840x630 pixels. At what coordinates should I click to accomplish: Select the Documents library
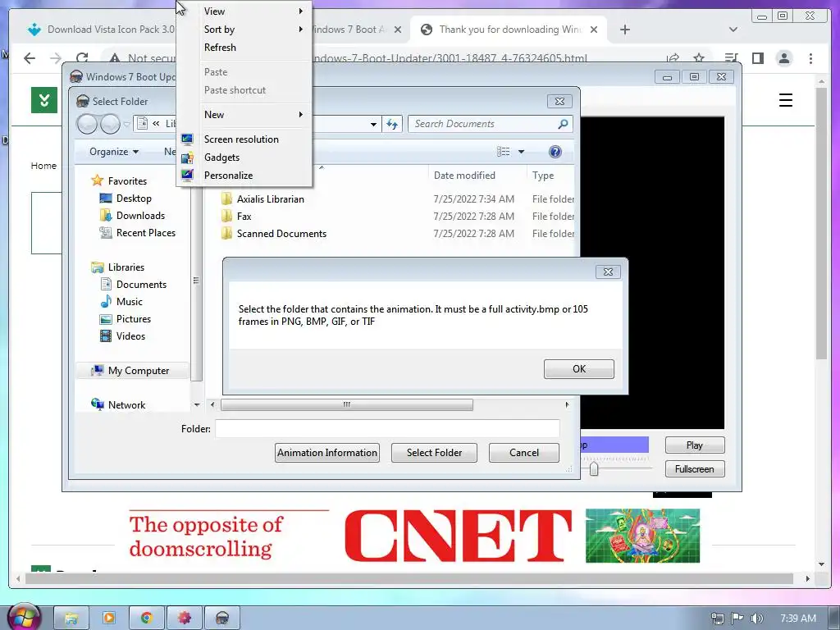tap(141, 285)
